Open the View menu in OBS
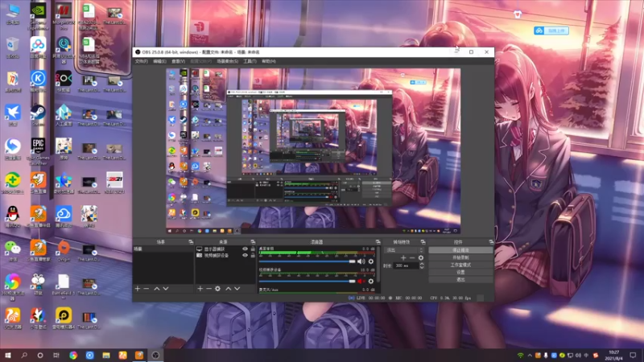The width and height of the screenshot is (644, 362). (x=178, y=61)
